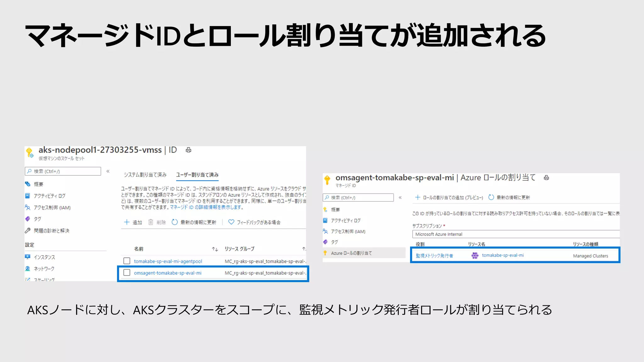
Task: Check tomakabe-sp-eval-mi-agentpool checkbox
Action: 127,261
